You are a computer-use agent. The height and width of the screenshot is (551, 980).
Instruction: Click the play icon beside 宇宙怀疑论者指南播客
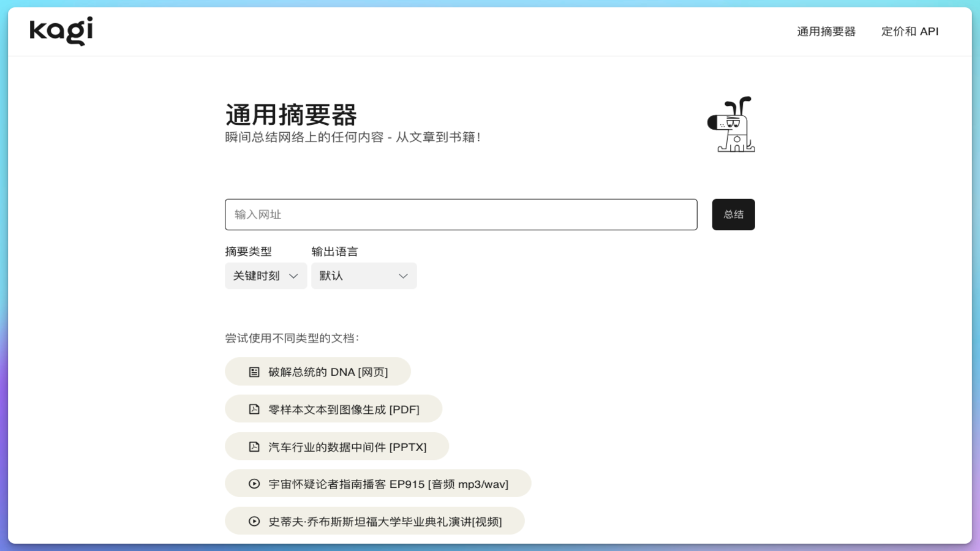pyautogui.click(x=254, y=484)
